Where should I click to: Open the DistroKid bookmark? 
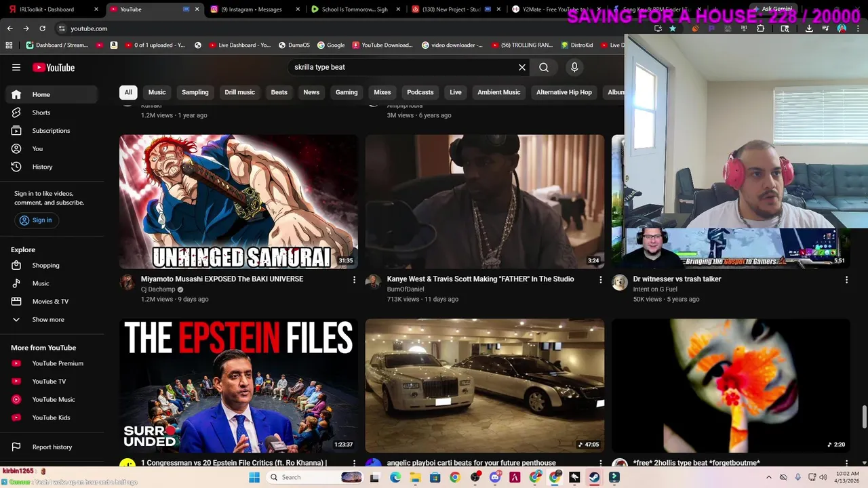click(577, 45)
